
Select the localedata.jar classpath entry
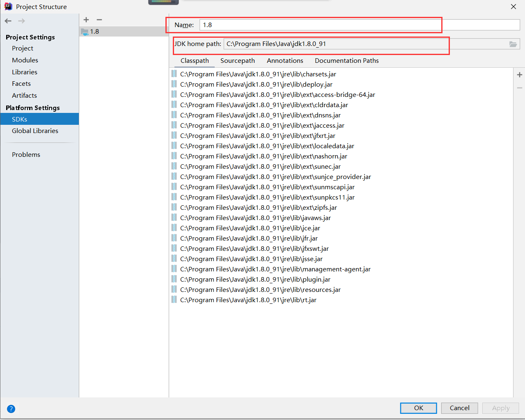(x=267, y=146)
